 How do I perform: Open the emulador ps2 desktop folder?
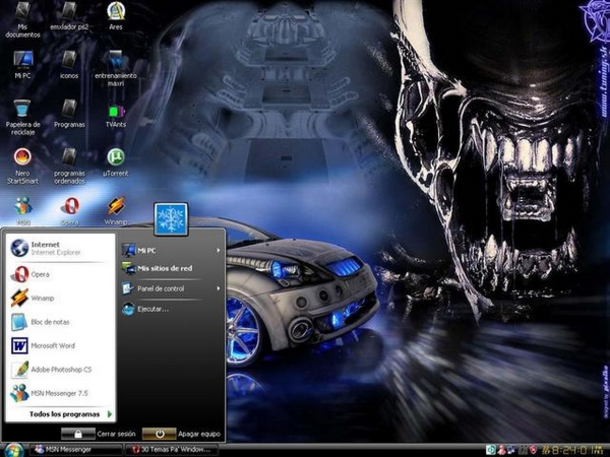pos(69,16)
